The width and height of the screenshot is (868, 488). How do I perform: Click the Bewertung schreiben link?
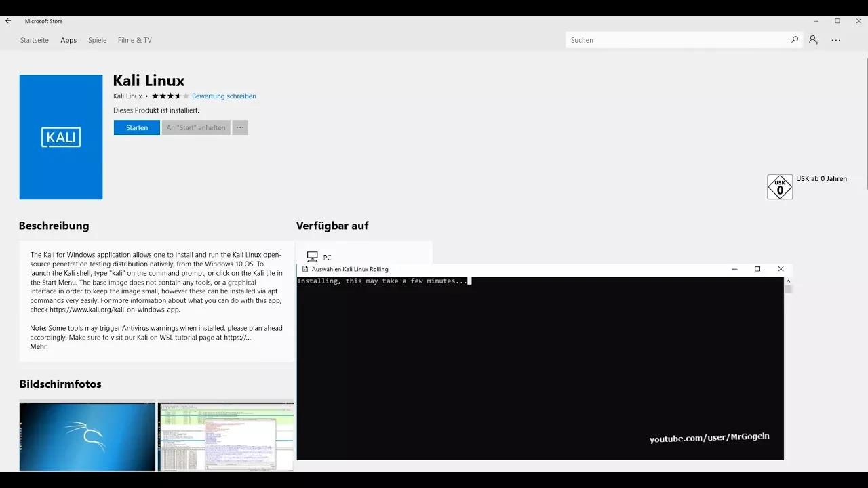click(224, 96)
